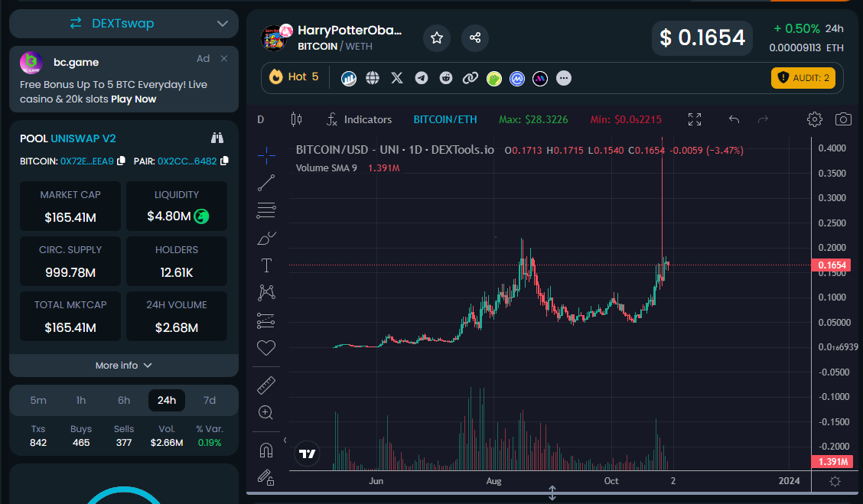Screen dimensions: 863x504
Task: Open the AUDIT: 2 report
Action: pos(803,78)
